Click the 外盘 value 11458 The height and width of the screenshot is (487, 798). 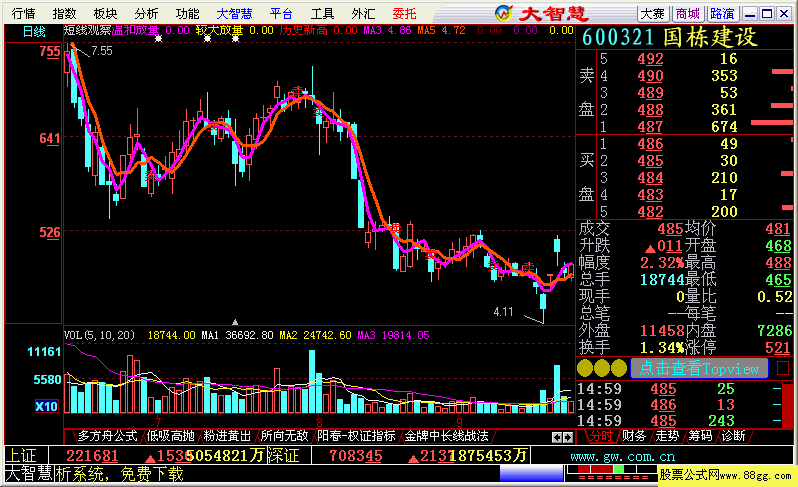click(662, 330)
